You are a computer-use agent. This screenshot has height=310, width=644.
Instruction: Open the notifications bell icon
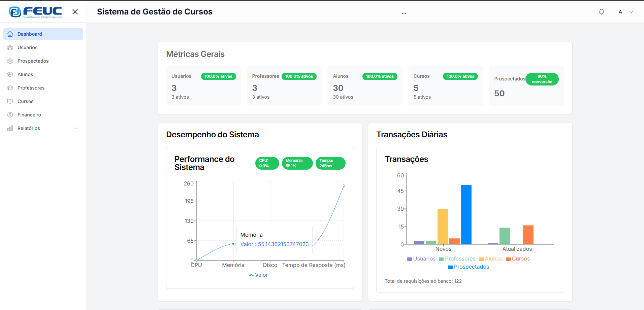coord(601,12)
